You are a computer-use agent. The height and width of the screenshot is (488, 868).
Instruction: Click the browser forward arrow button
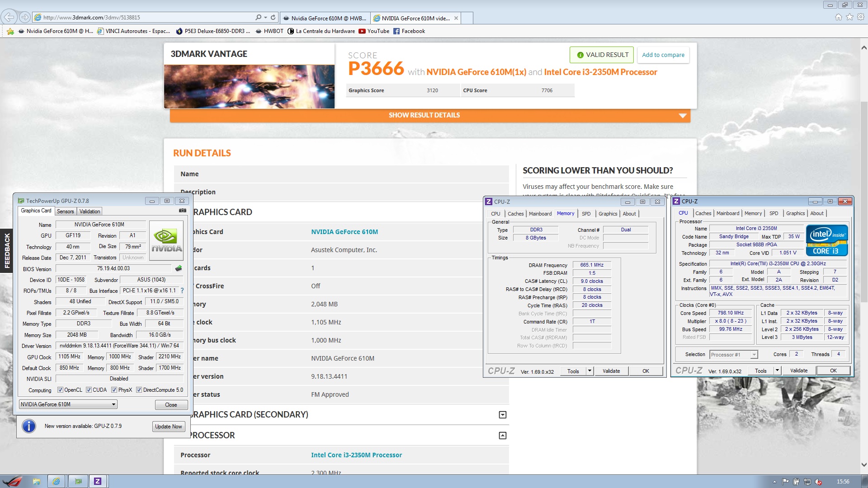coord(25,17)
